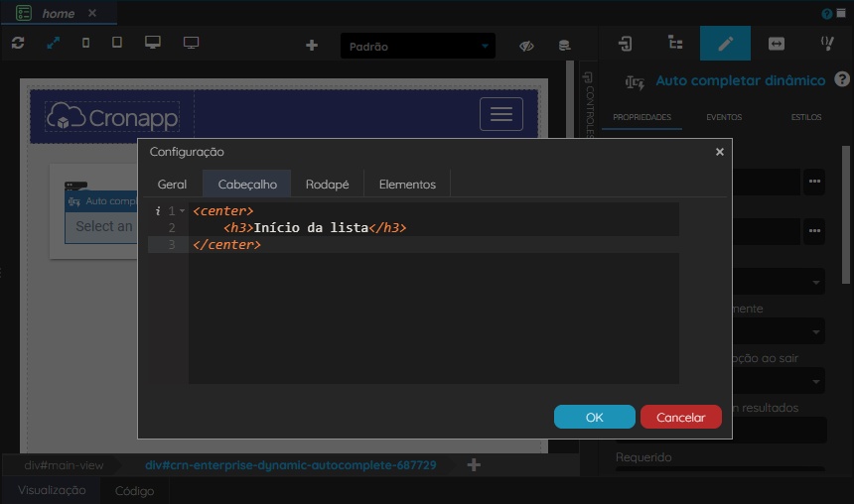Open the EVENTOS tab
The width and height of the screenshot is (854, 504).
point(724,117)
